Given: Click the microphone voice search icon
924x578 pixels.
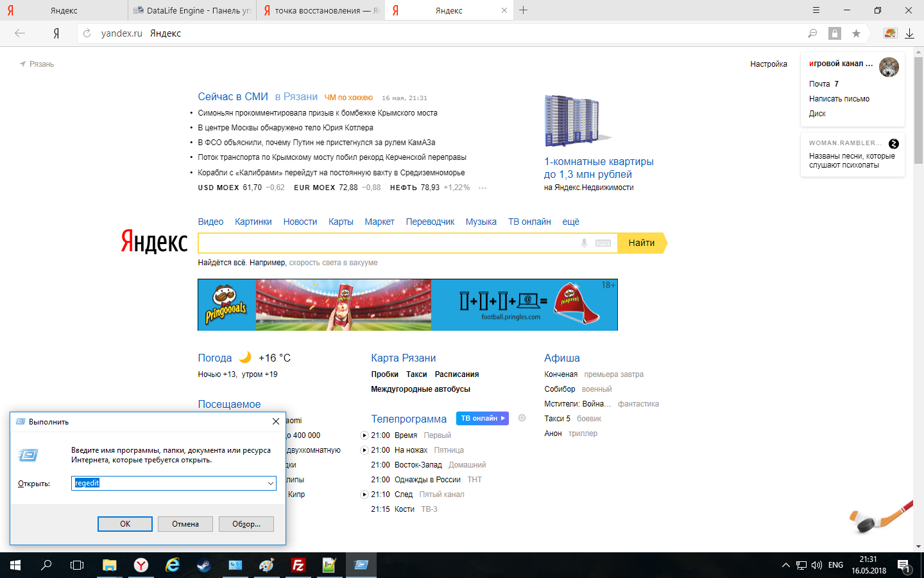Looking at the screenshot, I should tap(584, 243).
